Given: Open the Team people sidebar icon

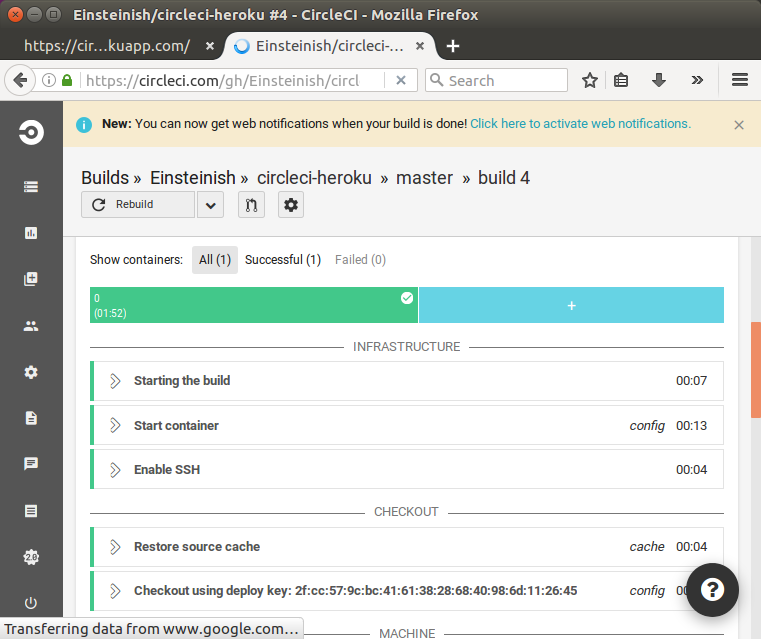Looking at the screenshot, I should click(x=31, y=326).
